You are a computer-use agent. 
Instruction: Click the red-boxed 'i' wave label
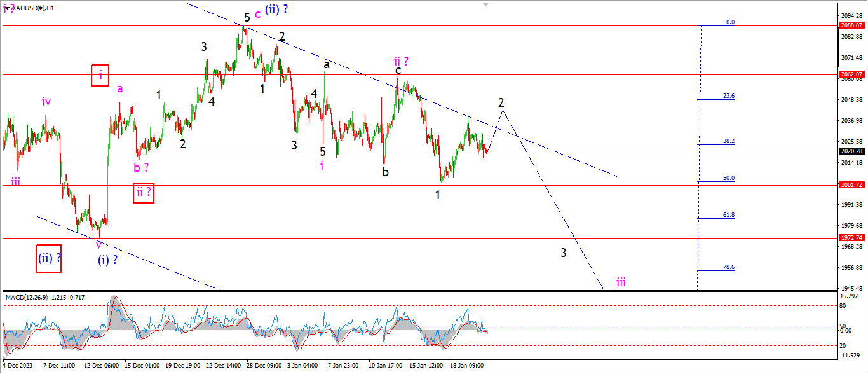100,76
